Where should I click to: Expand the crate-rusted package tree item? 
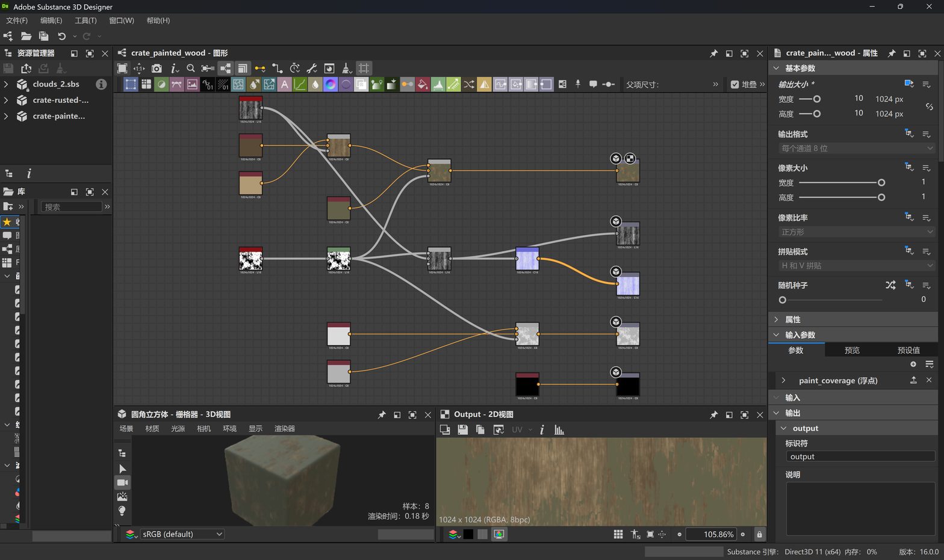pyautogui.click(x=6, y=100)
